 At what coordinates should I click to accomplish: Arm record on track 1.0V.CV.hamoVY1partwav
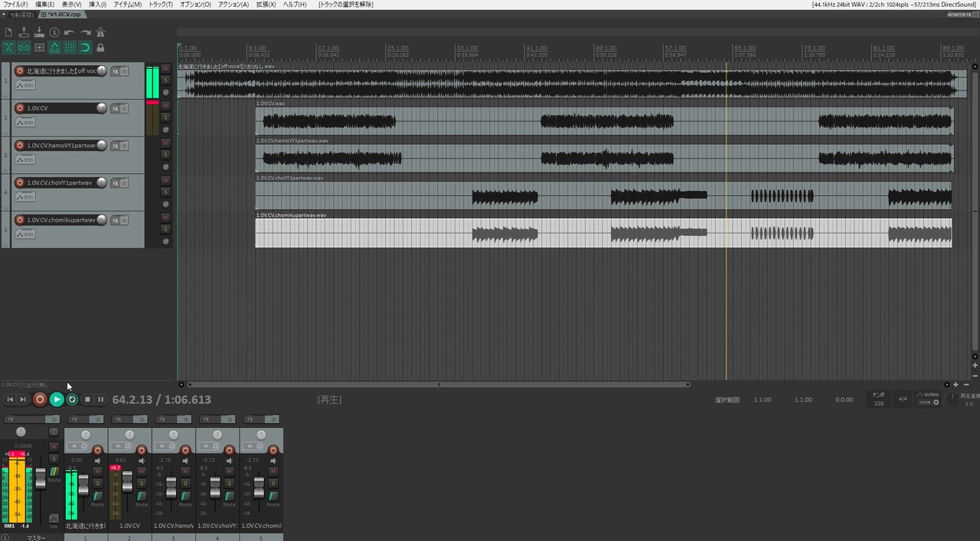(20, 146)
